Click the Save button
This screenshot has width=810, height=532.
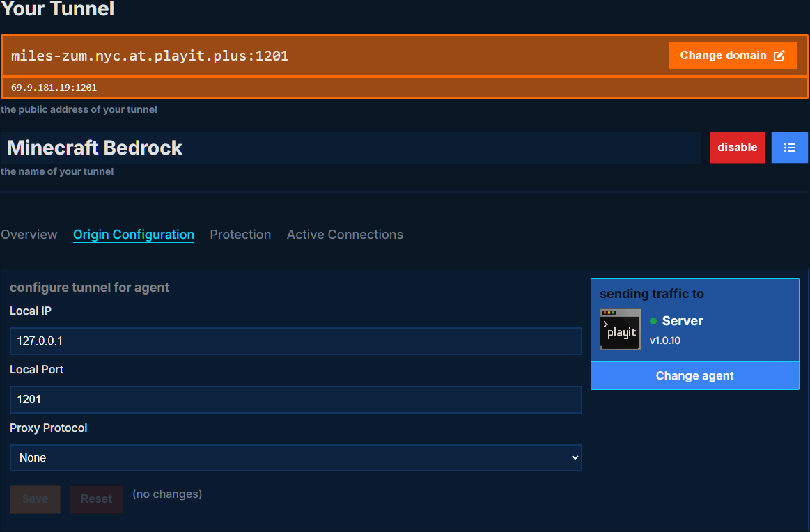coord(35,499)
